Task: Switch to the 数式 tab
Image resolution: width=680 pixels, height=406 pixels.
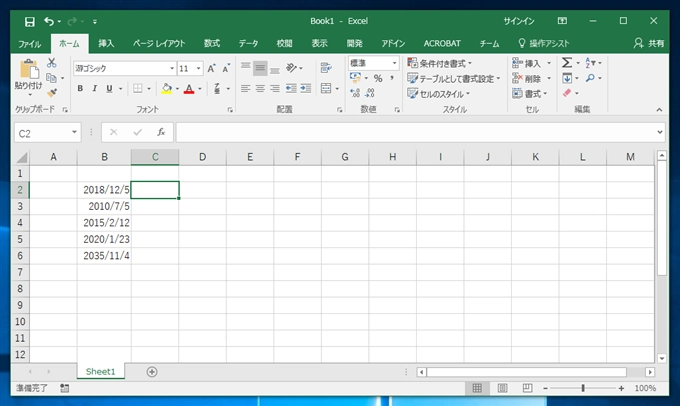Action: 212,43
